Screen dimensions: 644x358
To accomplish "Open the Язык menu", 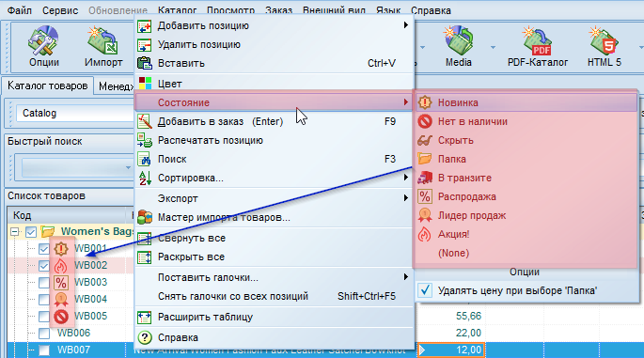I will point(388,10).
